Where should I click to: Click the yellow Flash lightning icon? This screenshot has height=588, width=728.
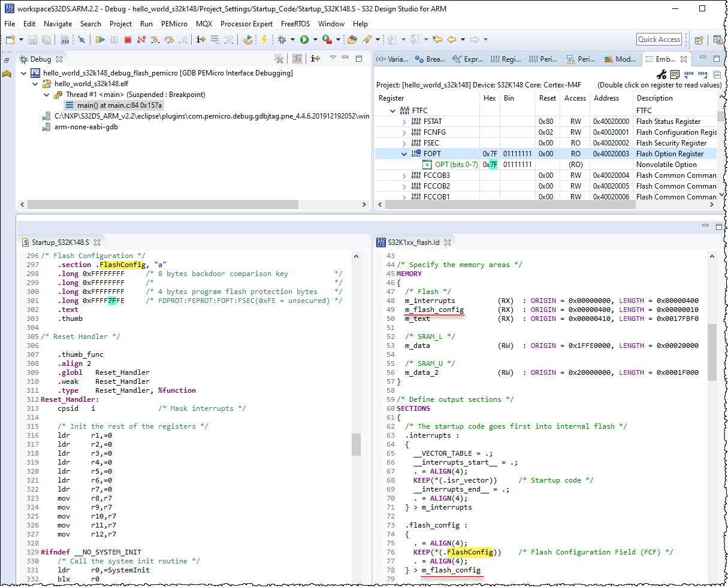[x=264, y=40]
